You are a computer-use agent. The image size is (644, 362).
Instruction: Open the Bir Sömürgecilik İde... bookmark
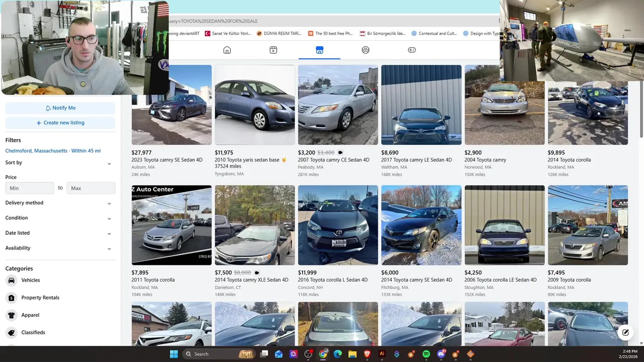click(x=382, y=34)
